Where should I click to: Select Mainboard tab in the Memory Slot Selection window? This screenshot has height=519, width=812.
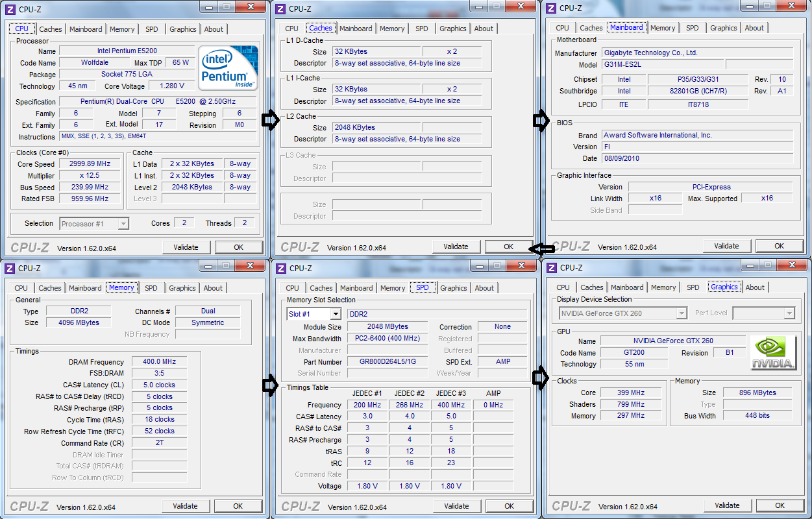(356, 288)
